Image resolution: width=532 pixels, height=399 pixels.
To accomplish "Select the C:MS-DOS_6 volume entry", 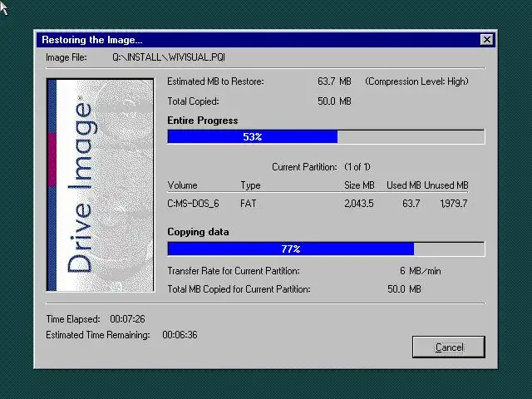I will click(193, 204).
